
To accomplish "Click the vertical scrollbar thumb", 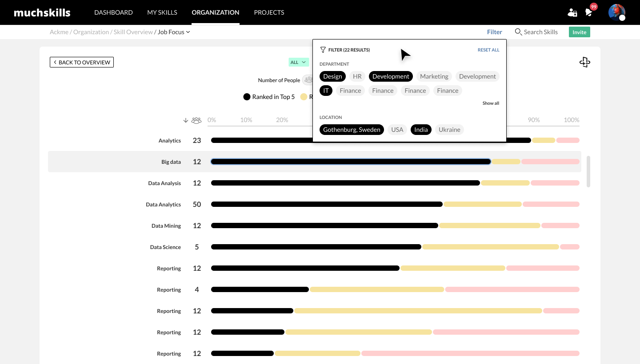I will [588, 171].
